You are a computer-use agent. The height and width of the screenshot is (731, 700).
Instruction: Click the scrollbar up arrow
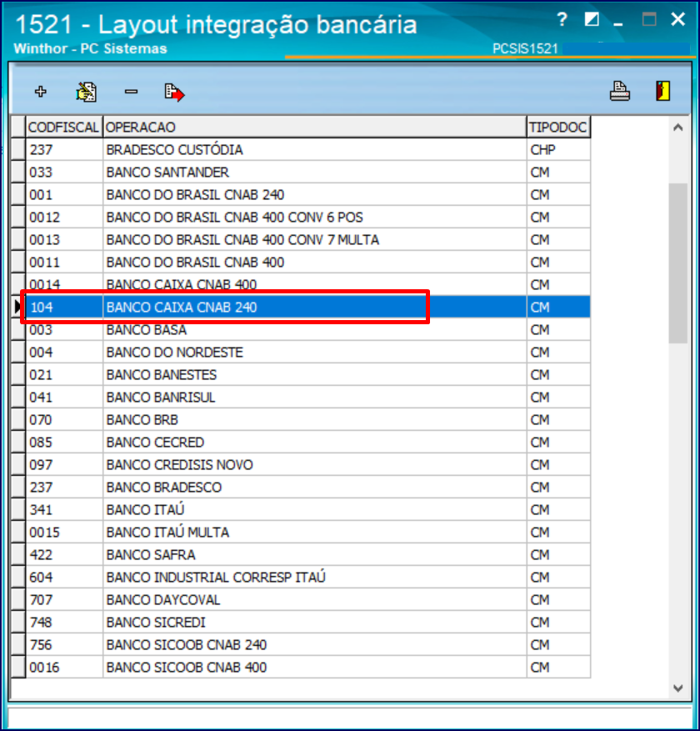click(x=678, y=128)
